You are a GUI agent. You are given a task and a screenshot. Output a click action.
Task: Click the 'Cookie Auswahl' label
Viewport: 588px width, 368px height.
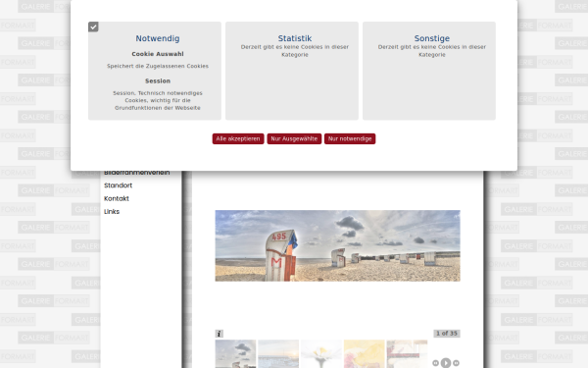pos(158,54)
